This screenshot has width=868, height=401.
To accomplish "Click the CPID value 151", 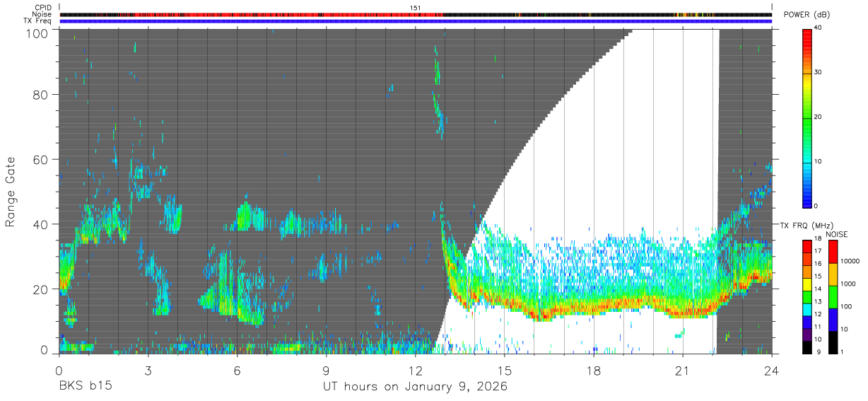I will 416,8.
